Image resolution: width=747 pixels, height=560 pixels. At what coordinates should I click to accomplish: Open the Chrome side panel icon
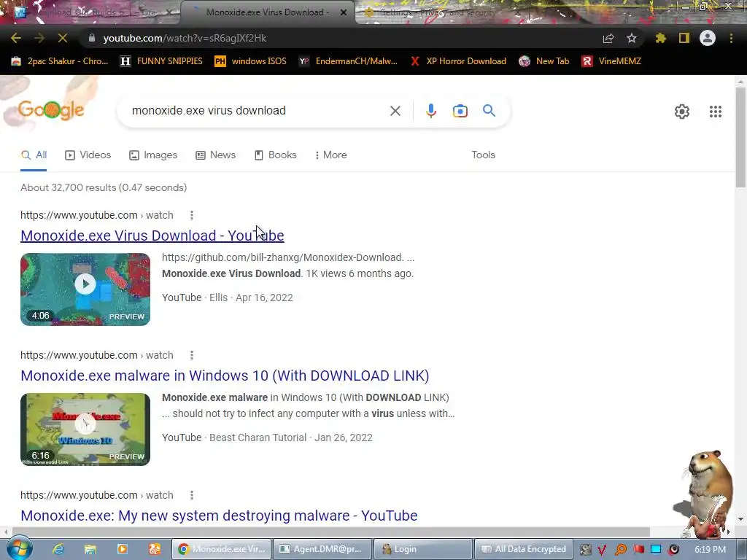pos(684,38)
